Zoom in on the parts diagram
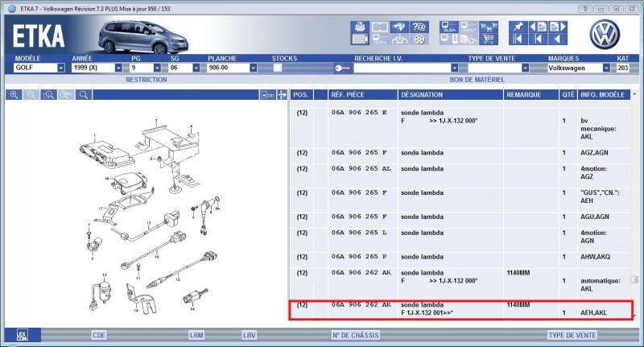Screen dimensions: 644x347 click(14, 95)
